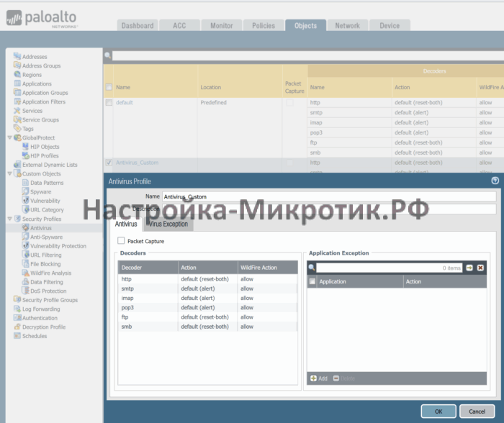504x423 pixels.
Task: Select Data Filtering in sidebar
Action: coord(47,282)
